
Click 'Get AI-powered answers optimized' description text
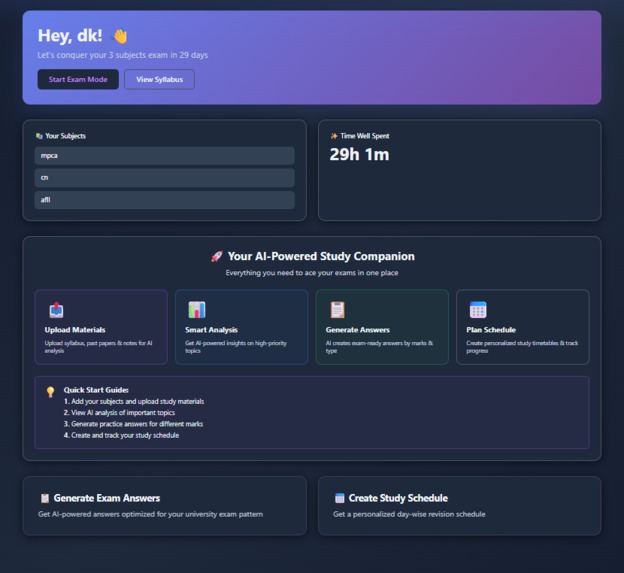[150, 514]
